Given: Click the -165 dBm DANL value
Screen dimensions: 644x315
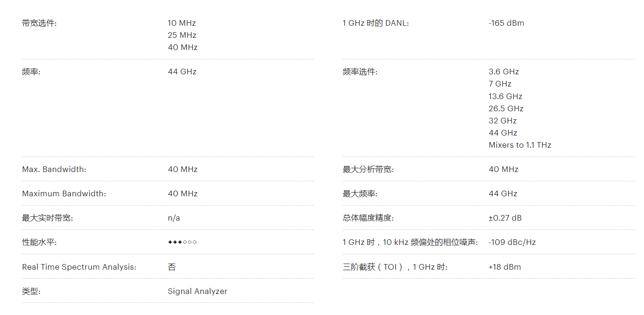Looking at the screenshot, I should click(506, 23).
